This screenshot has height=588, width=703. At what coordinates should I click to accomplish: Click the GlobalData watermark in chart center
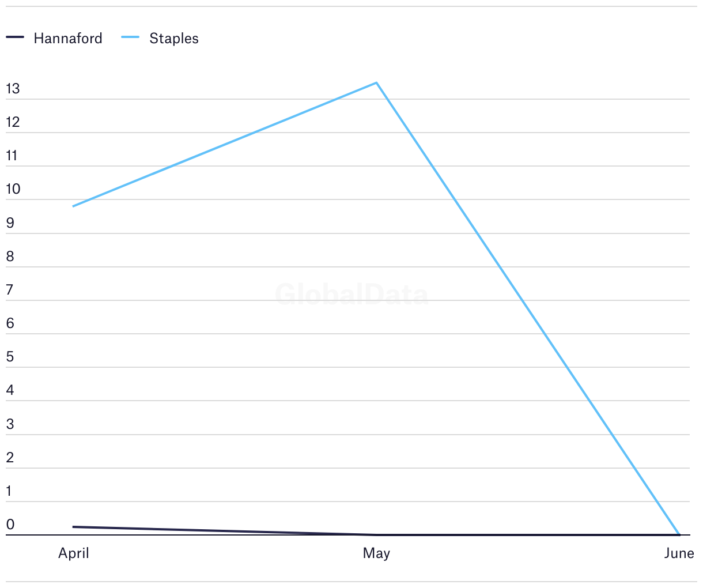[x=352, y=295]
